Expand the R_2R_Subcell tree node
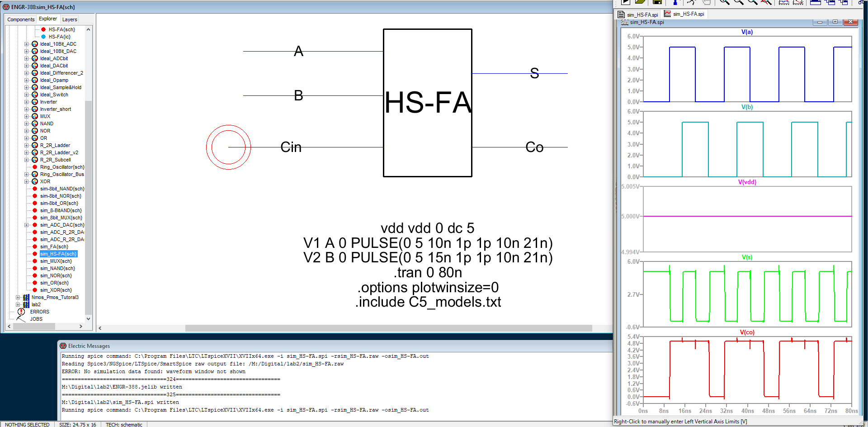 26,160
